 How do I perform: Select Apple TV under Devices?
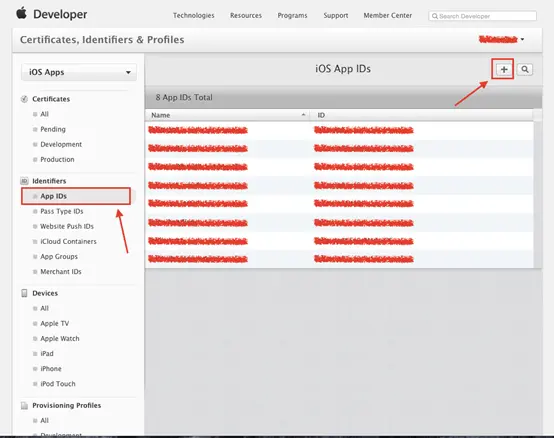(x=55, y=324)
